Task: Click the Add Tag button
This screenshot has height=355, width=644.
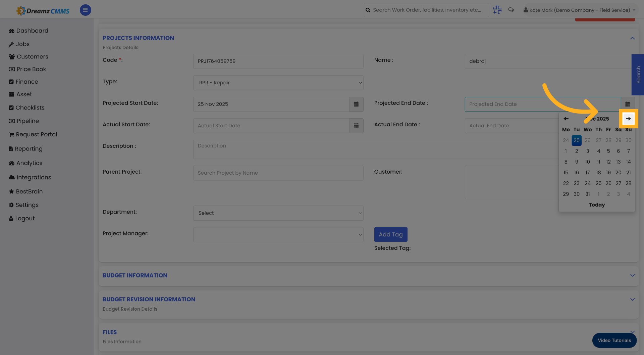Action: [390, 234]
